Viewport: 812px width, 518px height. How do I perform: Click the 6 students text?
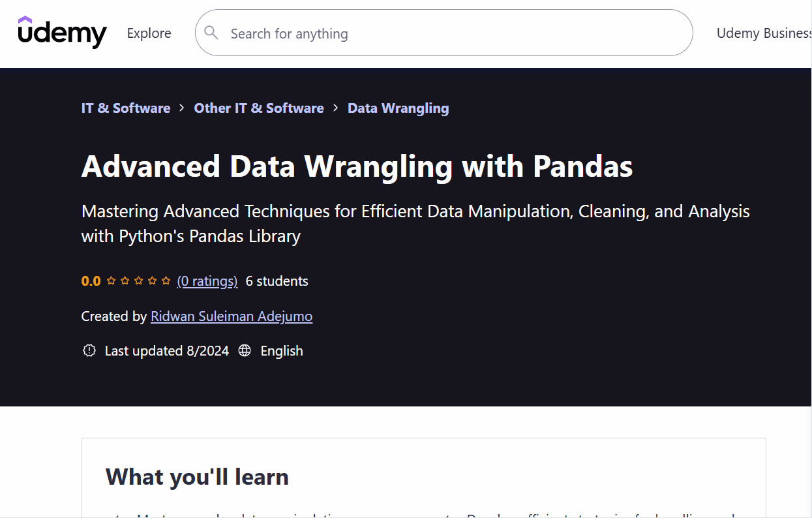tap(277, 281)
